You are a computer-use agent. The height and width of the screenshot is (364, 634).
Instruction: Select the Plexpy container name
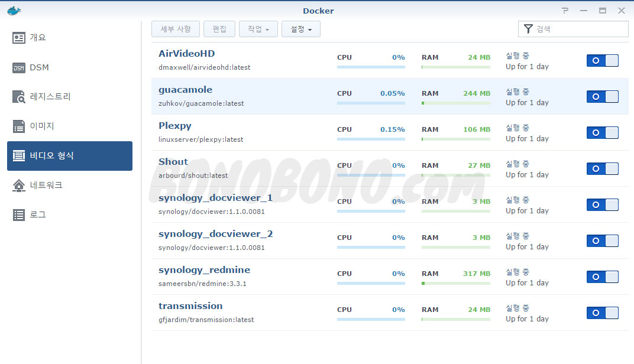[x=174, y=126]
